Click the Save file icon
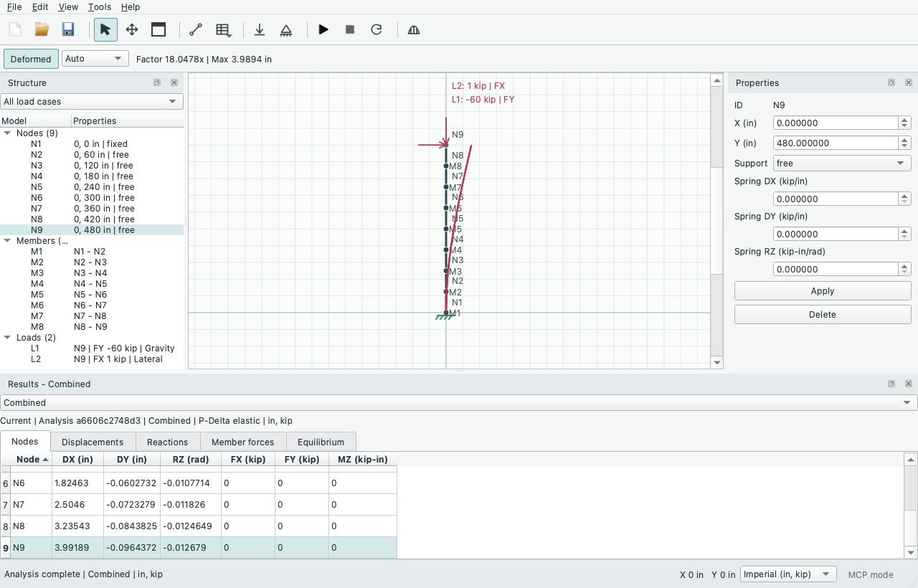The image size is (918, 588). pyautogui.click(x=68, y=29)
